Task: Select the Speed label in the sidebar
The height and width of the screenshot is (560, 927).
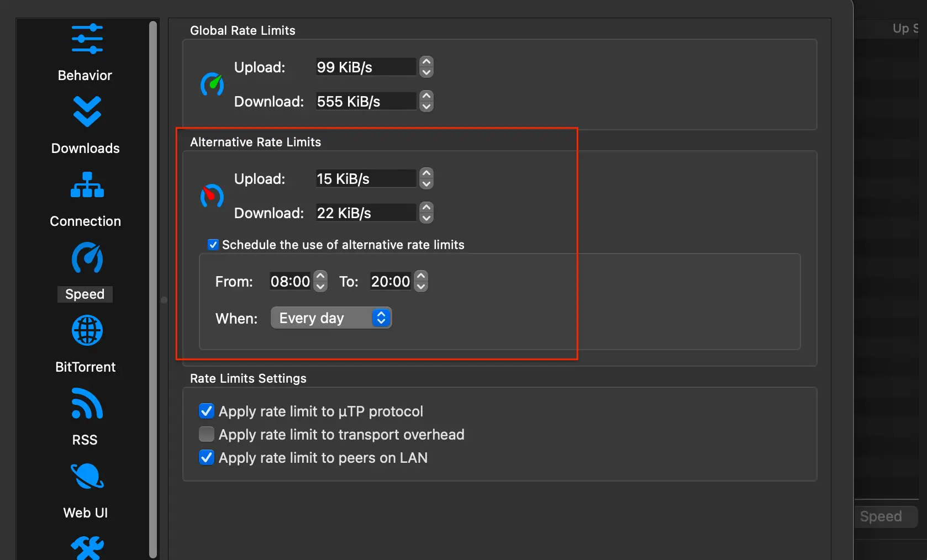Action: click(85, 294)
